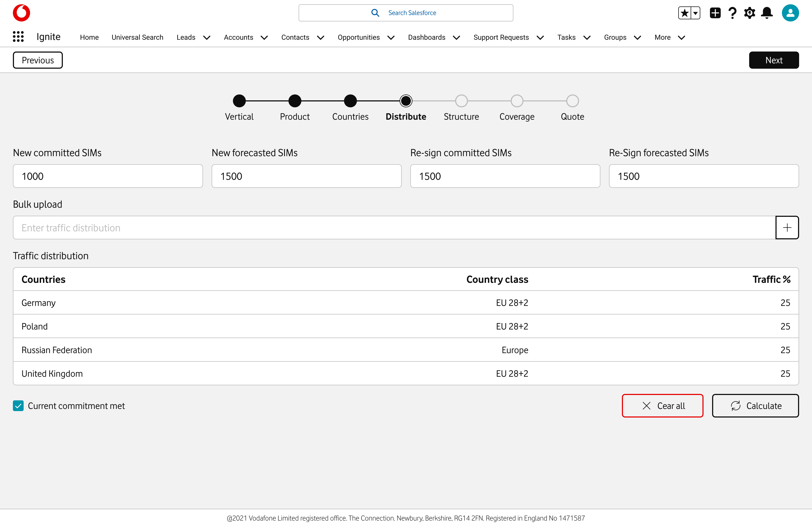The width and height of the screenshot is (812, 527).
Task: Click the favorites star icon
Action: (684, 13)
